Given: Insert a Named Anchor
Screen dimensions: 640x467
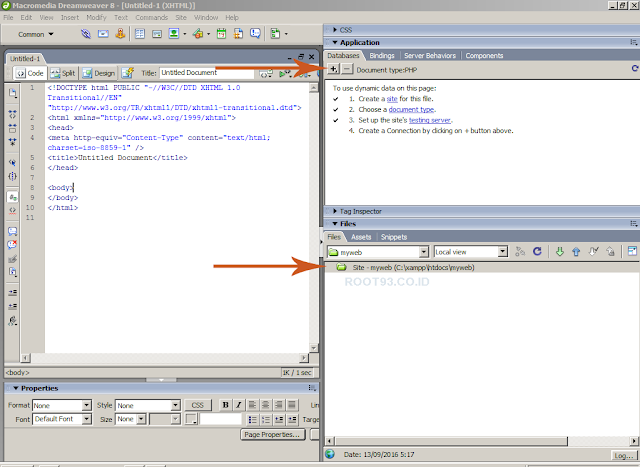Looking at the screenshot, I should click(120, 34).
